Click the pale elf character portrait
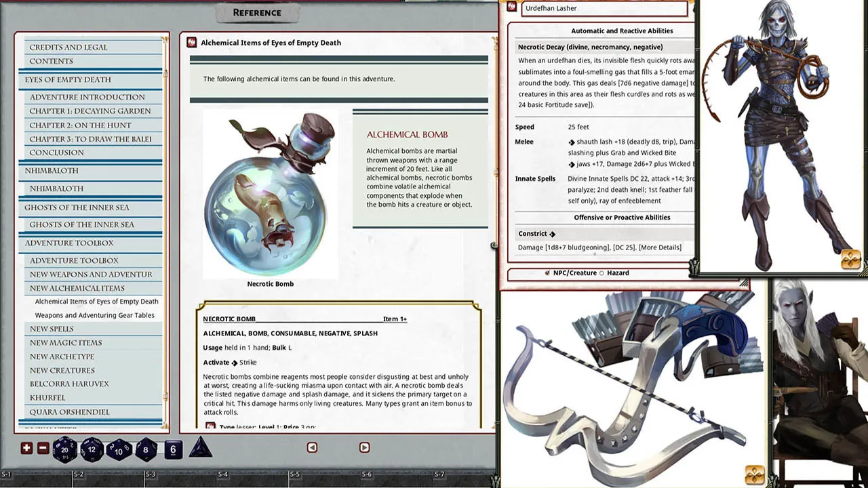Viewport: 868px width, 488px height. click(x=819, y=383)
